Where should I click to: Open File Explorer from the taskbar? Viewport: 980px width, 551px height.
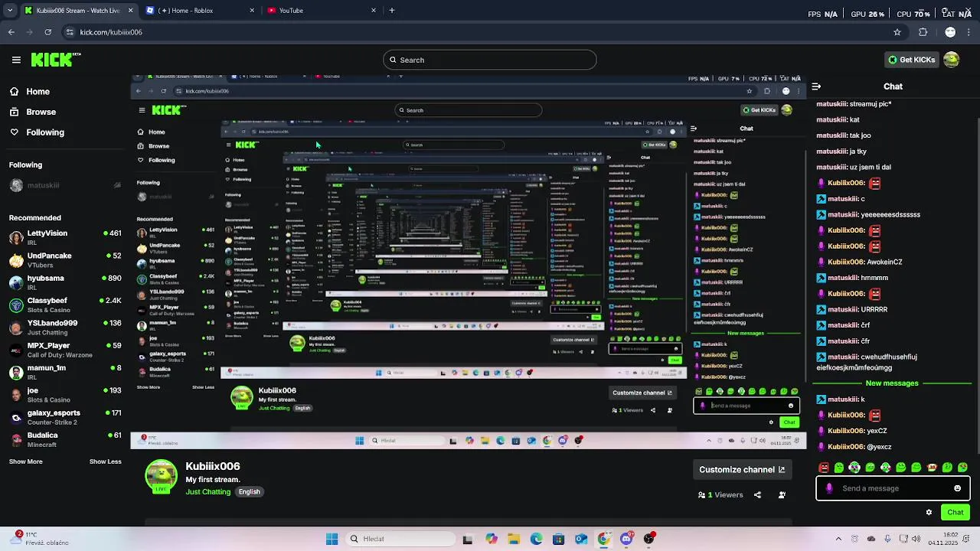pyautogui.click(x=514, y=539)
